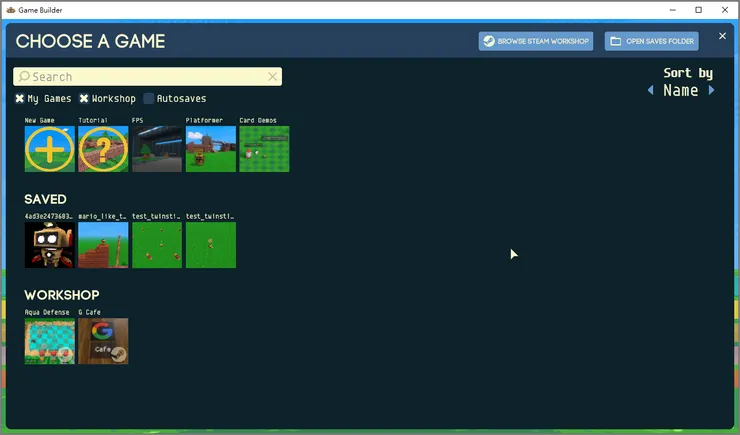Click the Aqua Defense label

tap(47, 312)
